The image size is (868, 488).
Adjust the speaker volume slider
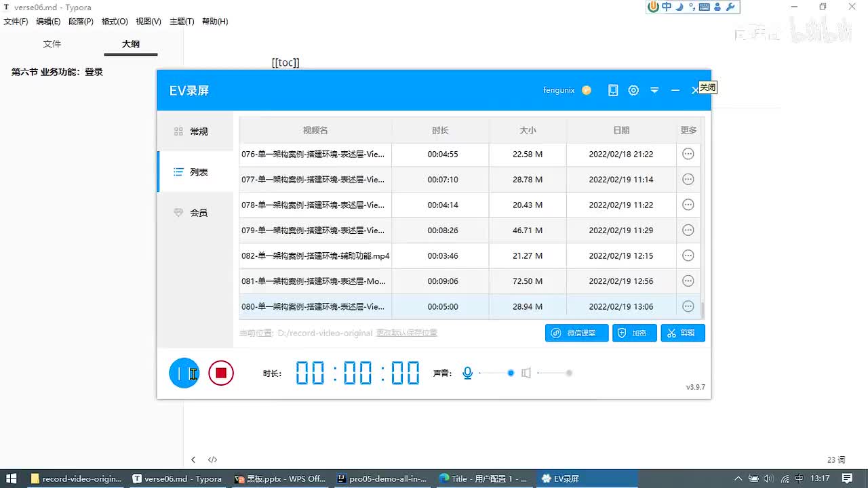pyautogui.click(x=555, y=373)
